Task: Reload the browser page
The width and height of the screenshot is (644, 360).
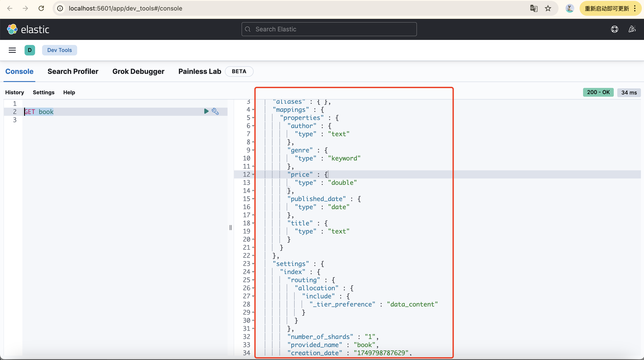Action: coord(41,9)
